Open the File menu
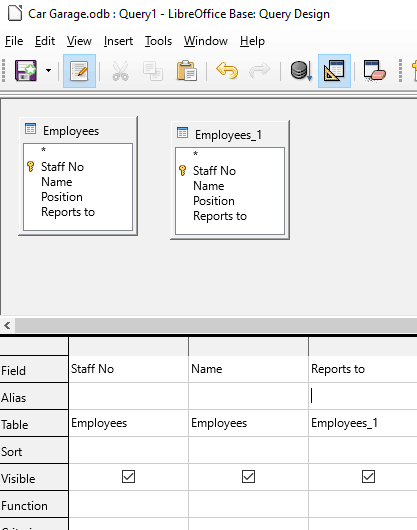Viewport: 417px width, 530px height. tap(14, 41)
